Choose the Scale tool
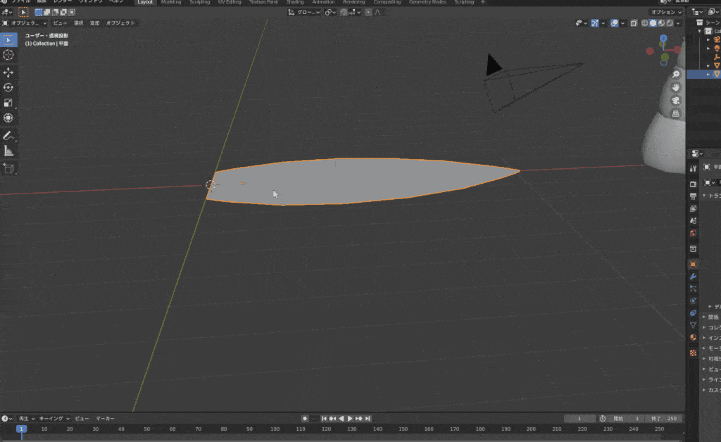Screen dimensions: 721x442 tap(9, 102)
